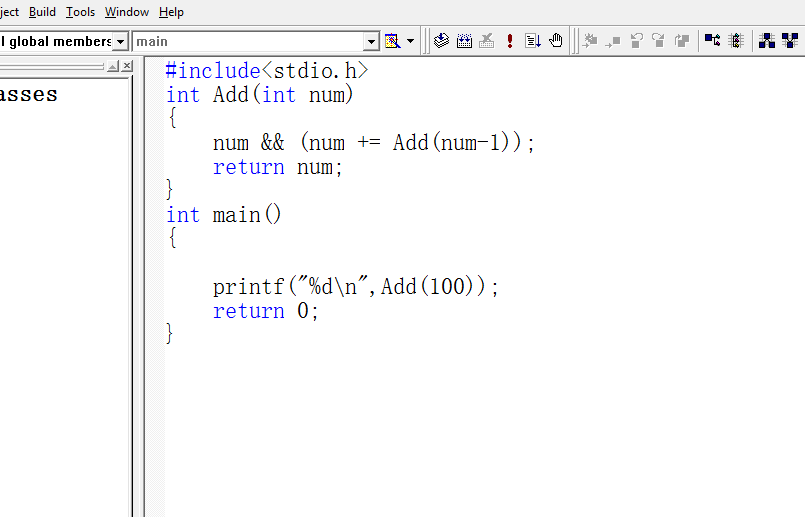
Task: Click the WizardBar wand action icon
Action: click(392, 41)
